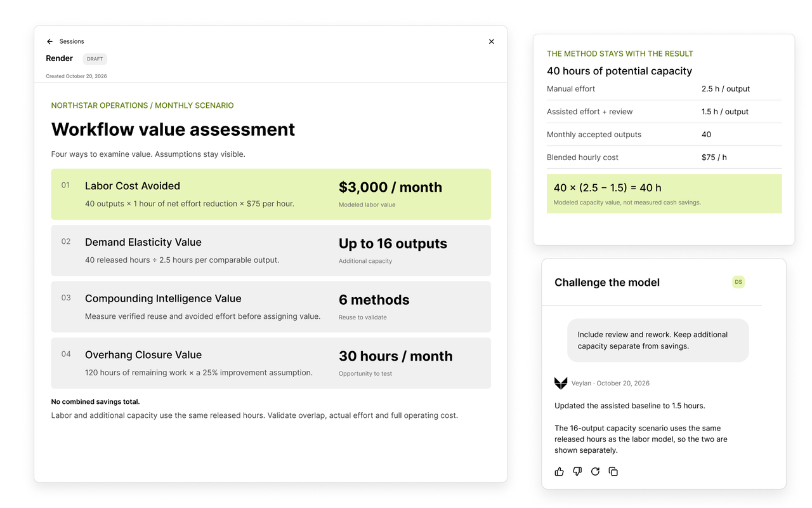
Task: Click the "Workflow value assessment" heading
Action: point(173,130)
